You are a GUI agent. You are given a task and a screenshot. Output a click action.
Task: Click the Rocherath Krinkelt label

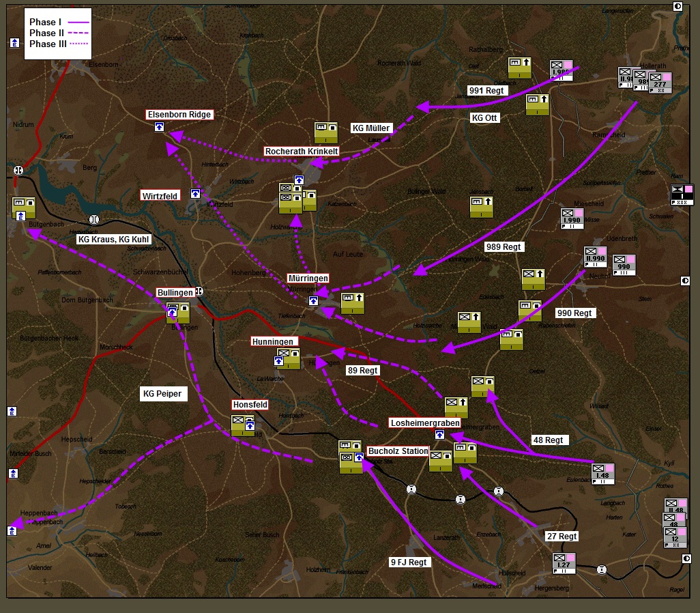(302, 152)
